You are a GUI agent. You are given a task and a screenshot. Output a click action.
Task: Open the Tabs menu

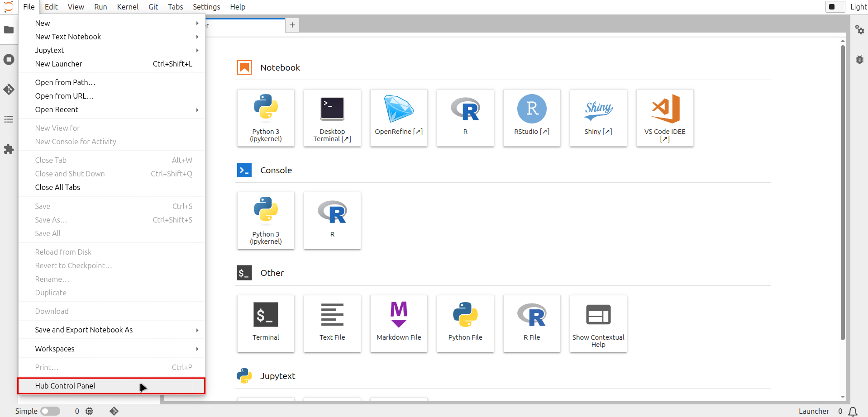point(176,7)
